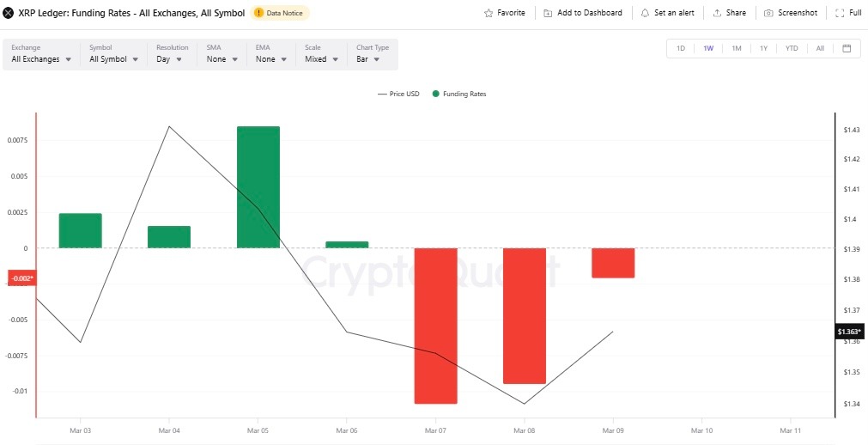Open the Chart Type dropdown
The width and height of the screenshot is (868, 445).
(x=373, y=59)
